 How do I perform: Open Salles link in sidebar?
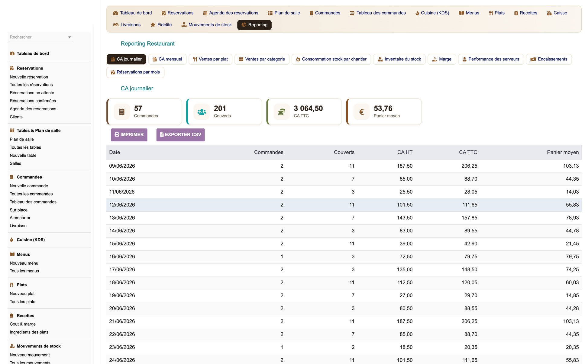click(15, 163)
